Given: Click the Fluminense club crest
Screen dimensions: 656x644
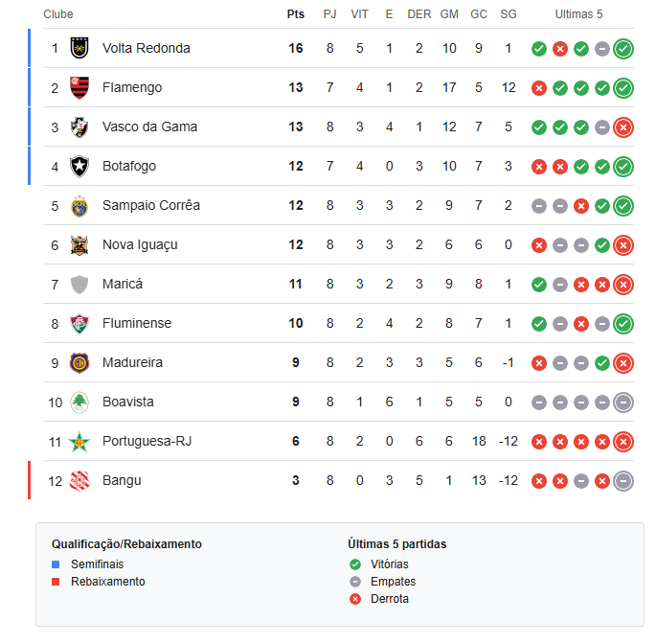Looking at the screenshot, I should pos(79,324).
